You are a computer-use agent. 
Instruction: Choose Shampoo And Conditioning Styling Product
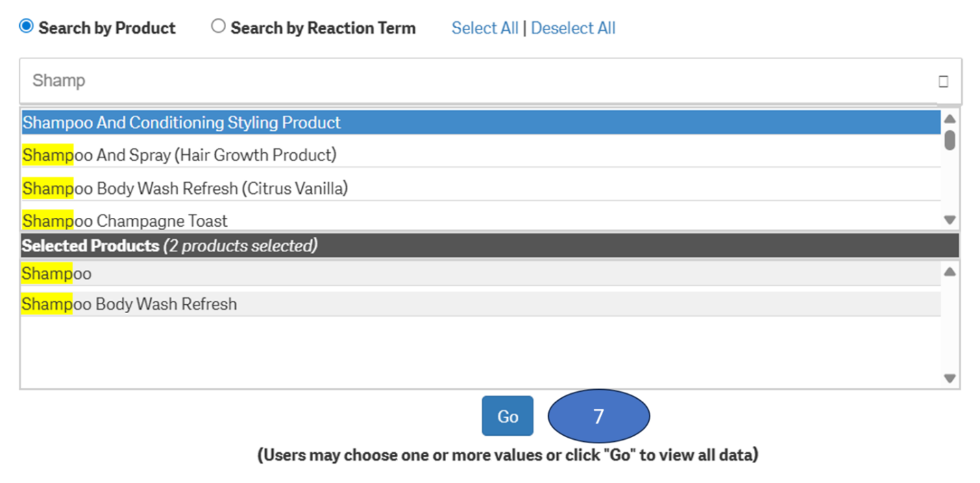[182, 123]
